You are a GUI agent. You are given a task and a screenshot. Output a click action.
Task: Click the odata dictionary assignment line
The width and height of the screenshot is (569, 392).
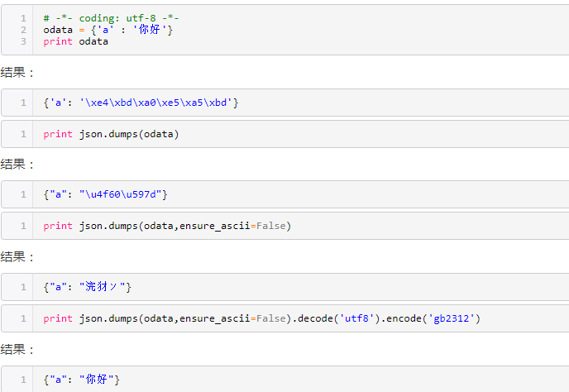point(108,30)
